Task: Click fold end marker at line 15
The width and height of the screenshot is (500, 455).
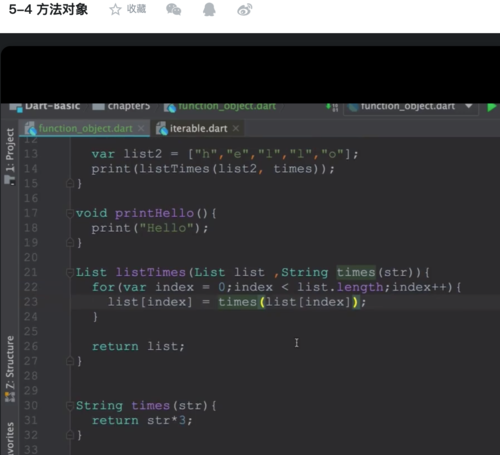Action: [x=70, y=183]
